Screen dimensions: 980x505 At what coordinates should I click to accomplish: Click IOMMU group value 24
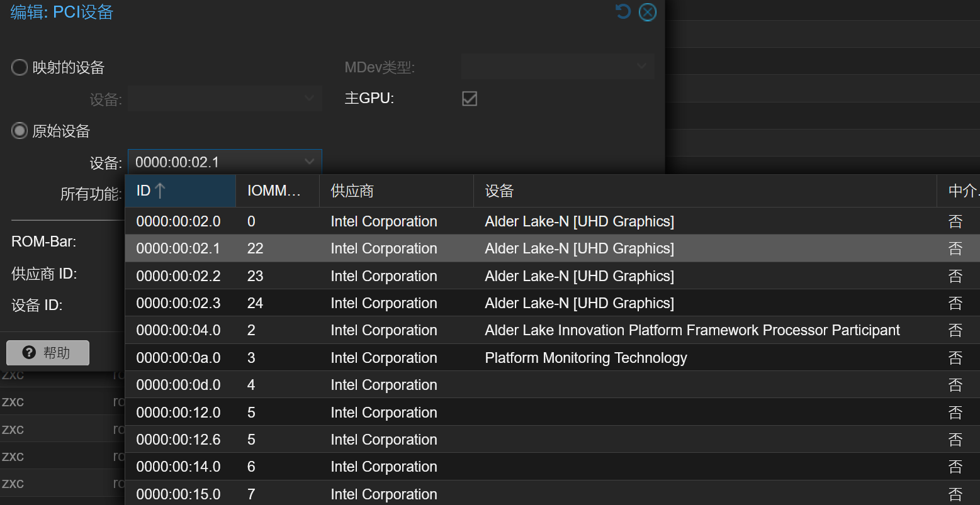coord(255,303)
